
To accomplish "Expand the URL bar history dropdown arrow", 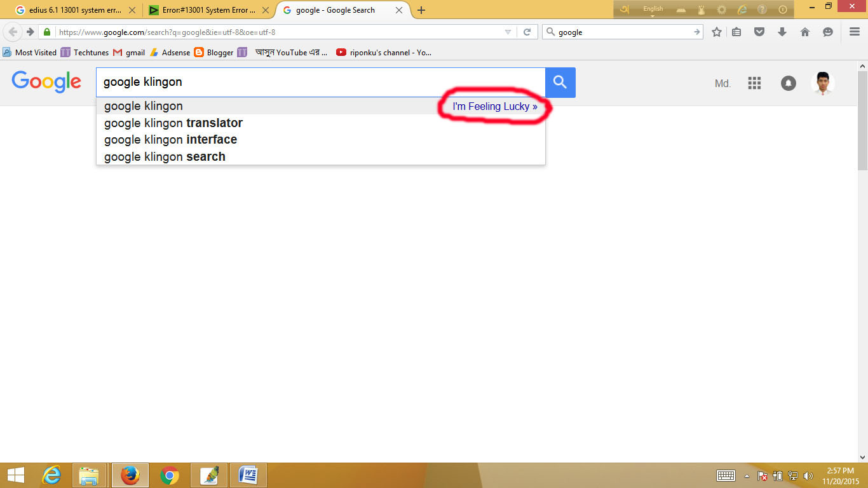I will pyautogui.click(x=508, y=32).
